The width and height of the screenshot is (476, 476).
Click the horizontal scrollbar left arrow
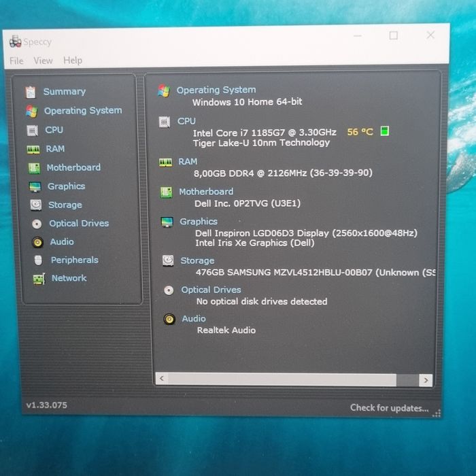point(162,379)
